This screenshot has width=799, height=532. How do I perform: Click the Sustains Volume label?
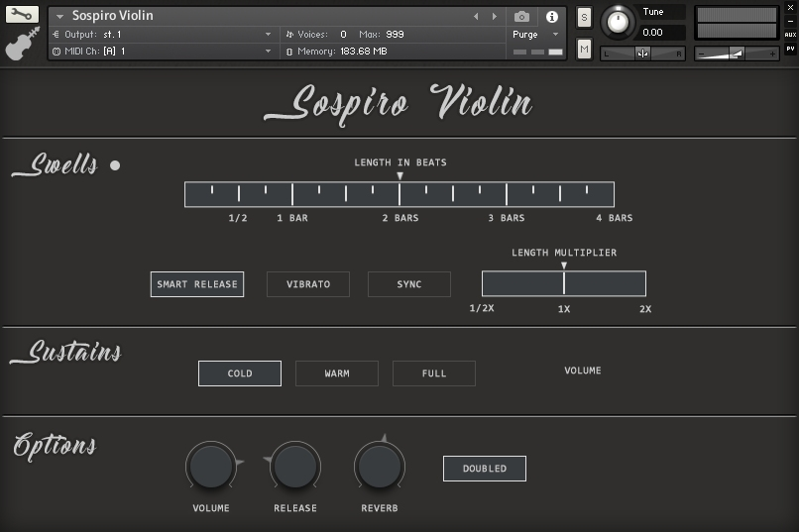(x=583, y=371)
